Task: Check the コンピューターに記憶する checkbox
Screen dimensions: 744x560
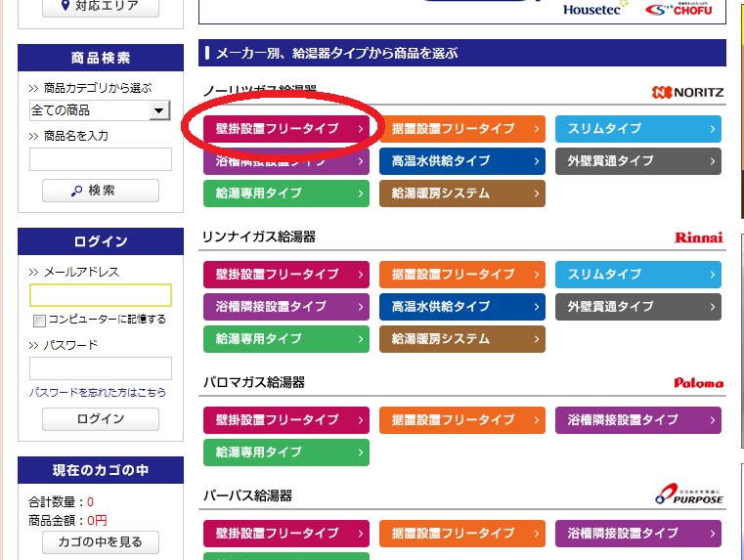Action: [x=39, y=320]
